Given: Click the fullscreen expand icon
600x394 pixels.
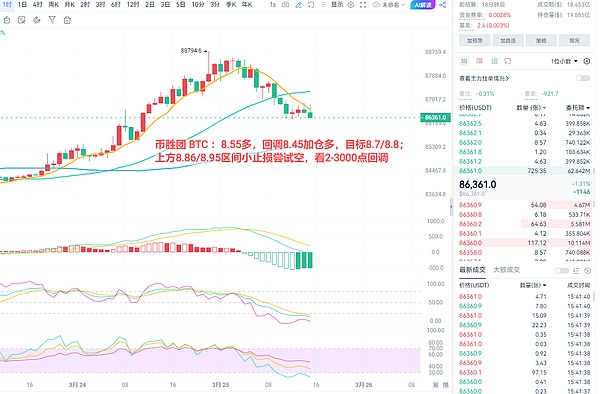Looking at the screenshot, I should (363, 5).
